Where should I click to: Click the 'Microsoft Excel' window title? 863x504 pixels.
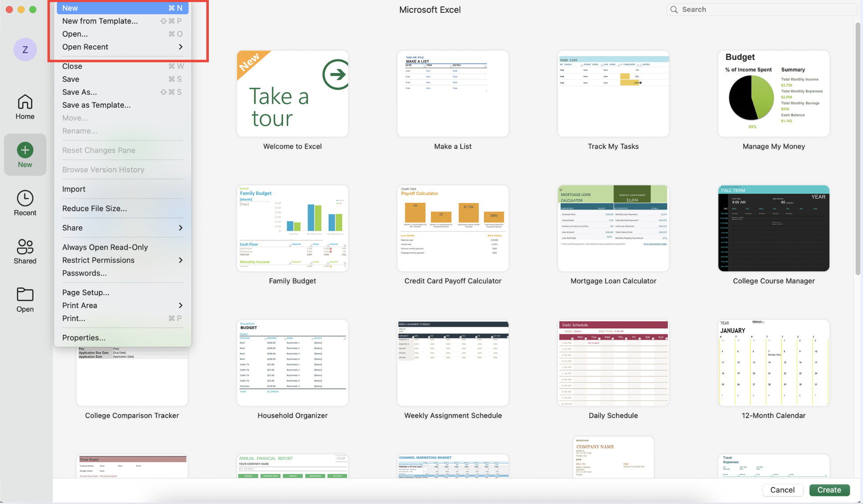430,10
